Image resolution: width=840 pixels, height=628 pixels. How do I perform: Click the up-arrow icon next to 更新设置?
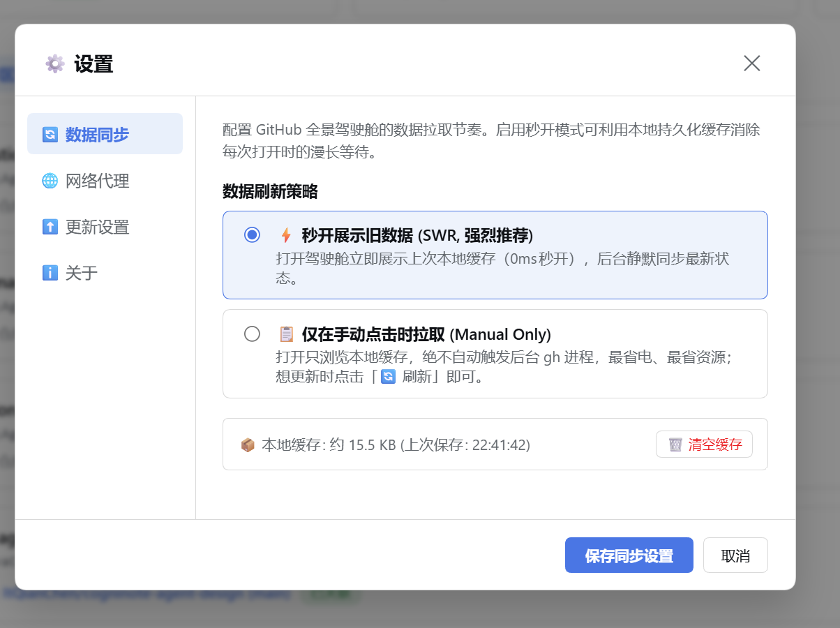tap(50, 227)
